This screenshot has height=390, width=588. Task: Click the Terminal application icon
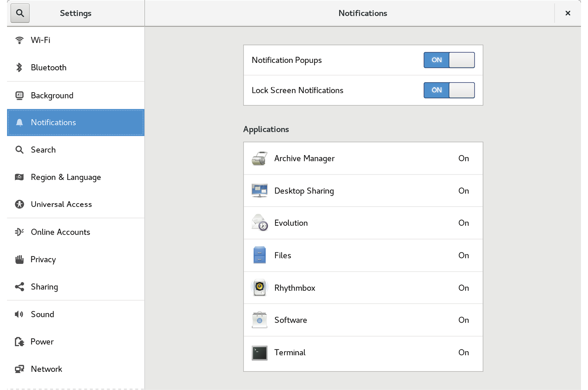(259, 352)
